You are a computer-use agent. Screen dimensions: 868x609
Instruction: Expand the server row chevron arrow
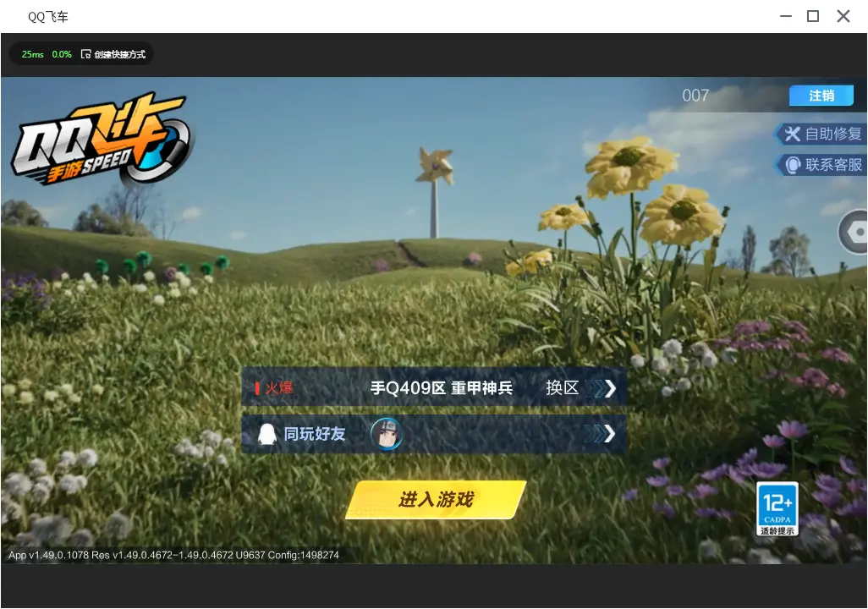pyautogui.click(x=609, y=388)
